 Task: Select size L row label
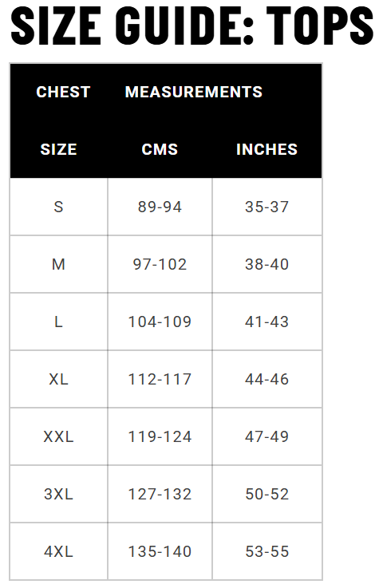point(58,322)
